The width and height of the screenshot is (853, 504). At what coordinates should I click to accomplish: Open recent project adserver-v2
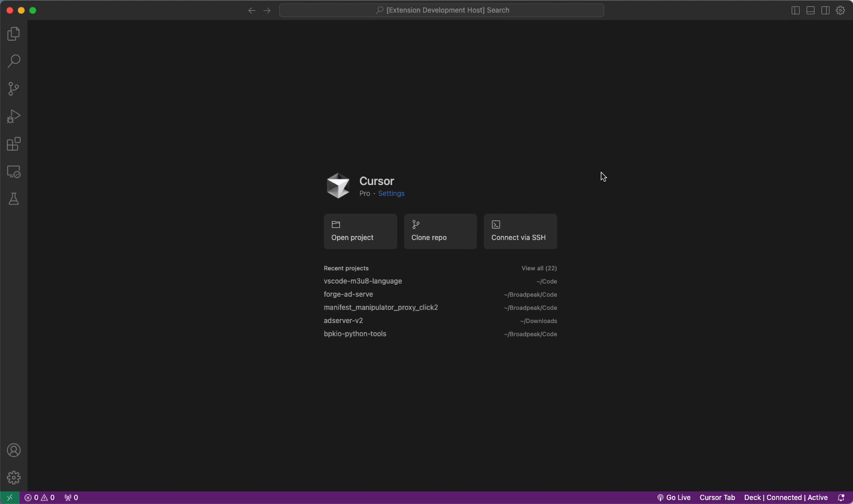pyautogui.click(x=440, y=321)
